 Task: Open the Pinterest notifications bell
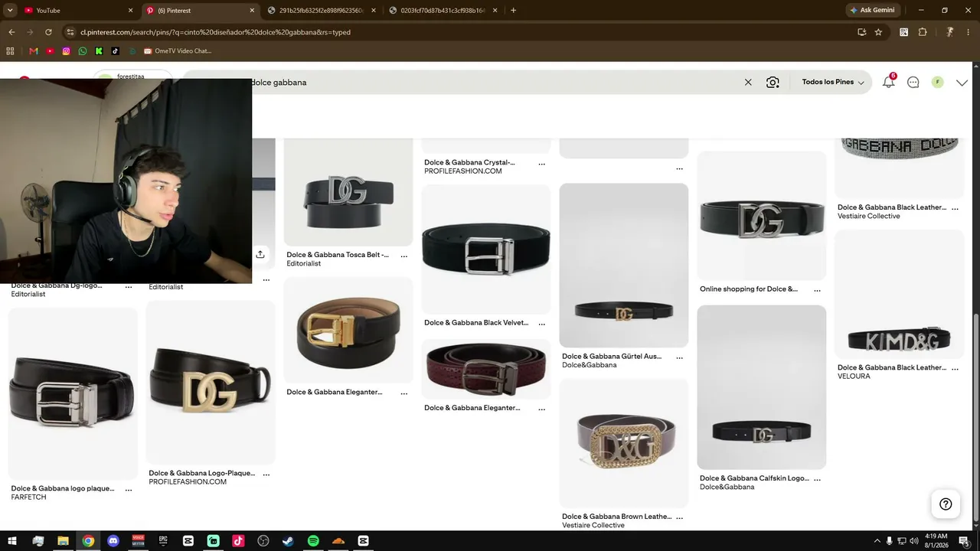click(889, 81)
